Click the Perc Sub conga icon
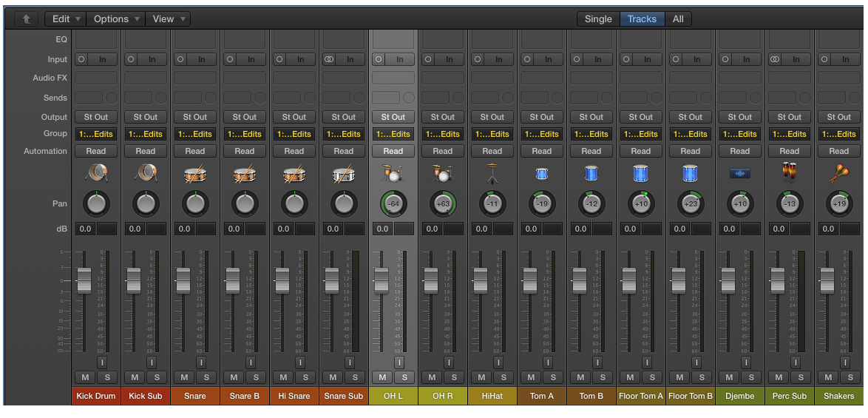Image resolution: width=868 pixels, height=418 pixels. (x=790, y=172)
